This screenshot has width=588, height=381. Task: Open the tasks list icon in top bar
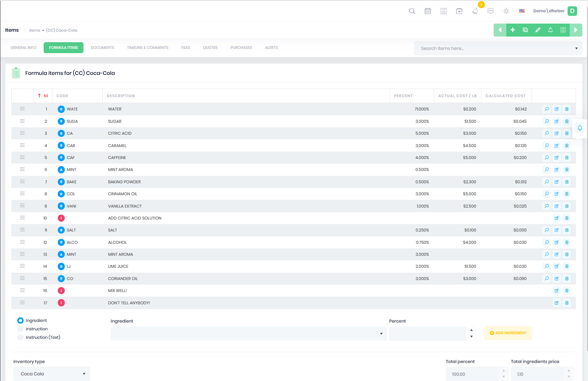coord(444,11)
